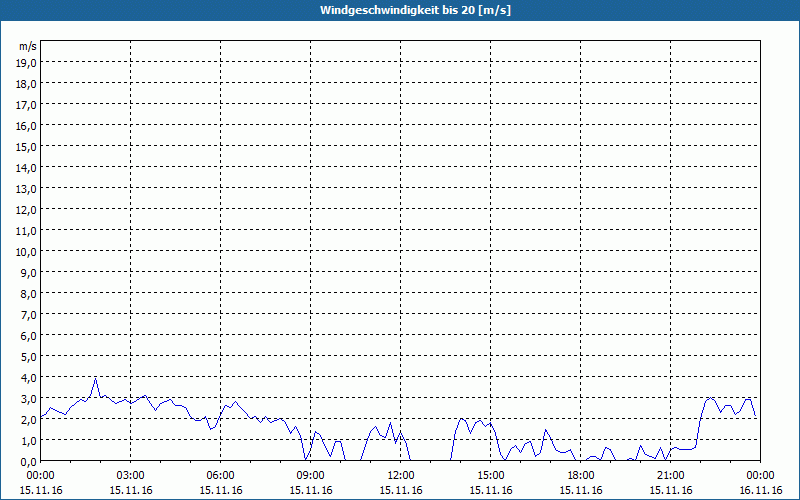
Task: Click the '15.11.16' date under '15:00'
Action: (491, 490)
